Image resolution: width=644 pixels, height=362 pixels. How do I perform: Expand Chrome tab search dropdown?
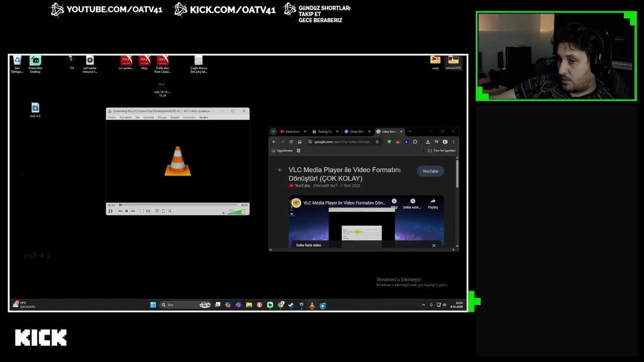[x=273, y=132]
